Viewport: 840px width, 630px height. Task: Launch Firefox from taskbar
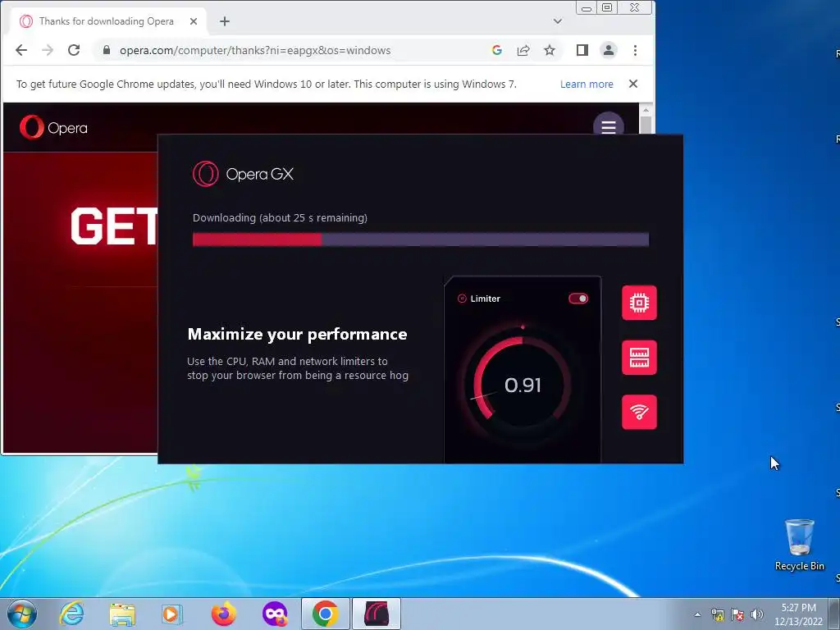[x=223, y=614]
